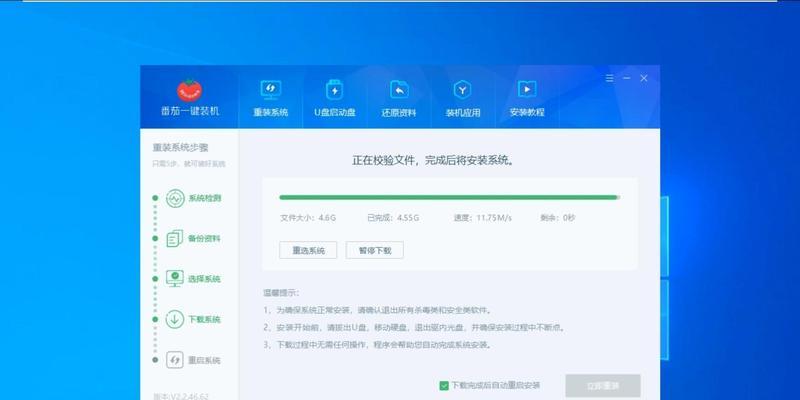Open the 安装教程 tab

(527, 98)
